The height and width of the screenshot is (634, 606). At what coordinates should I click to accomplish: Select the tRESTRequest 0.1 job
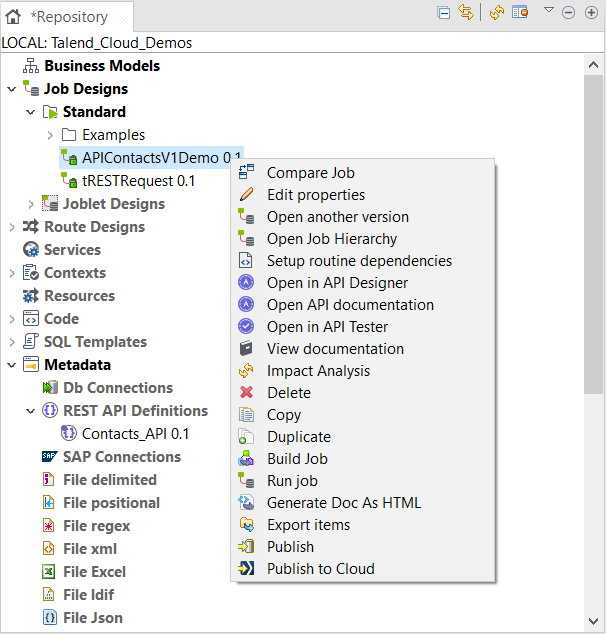click(x=138, y=181)
